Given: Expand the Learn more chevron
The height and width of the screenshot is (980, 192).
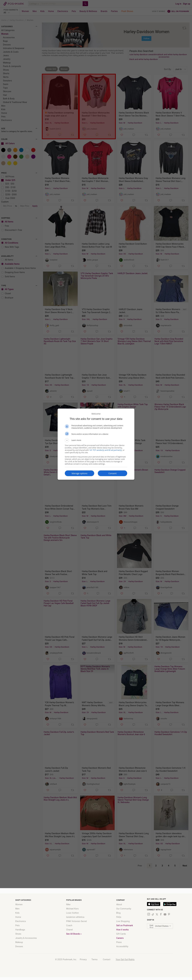Looking at the screenshot, I should 67,440.
